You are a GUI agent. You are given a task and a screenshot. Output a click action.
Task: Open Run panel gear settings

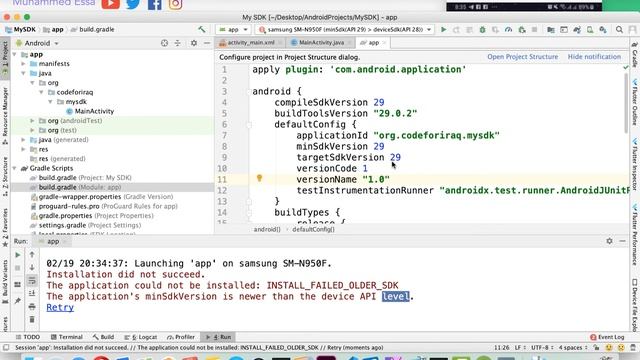609,241
